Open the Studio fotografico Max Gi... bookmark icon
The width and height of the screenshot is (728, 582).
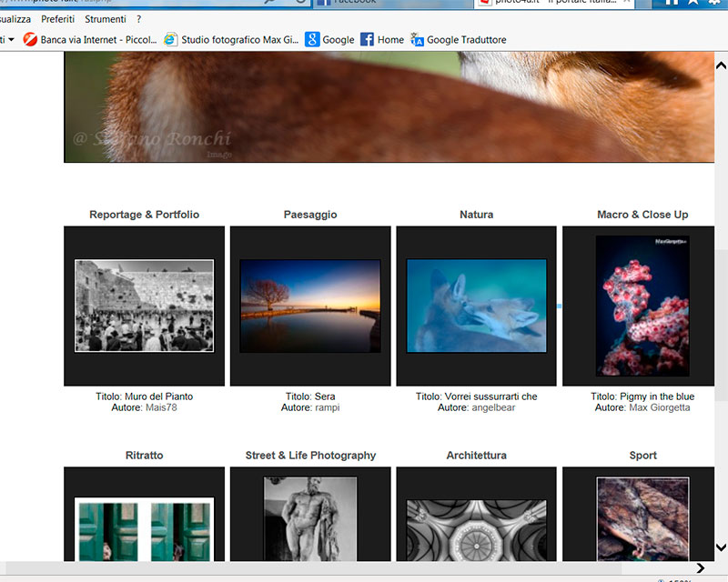(x=170, y=39)
